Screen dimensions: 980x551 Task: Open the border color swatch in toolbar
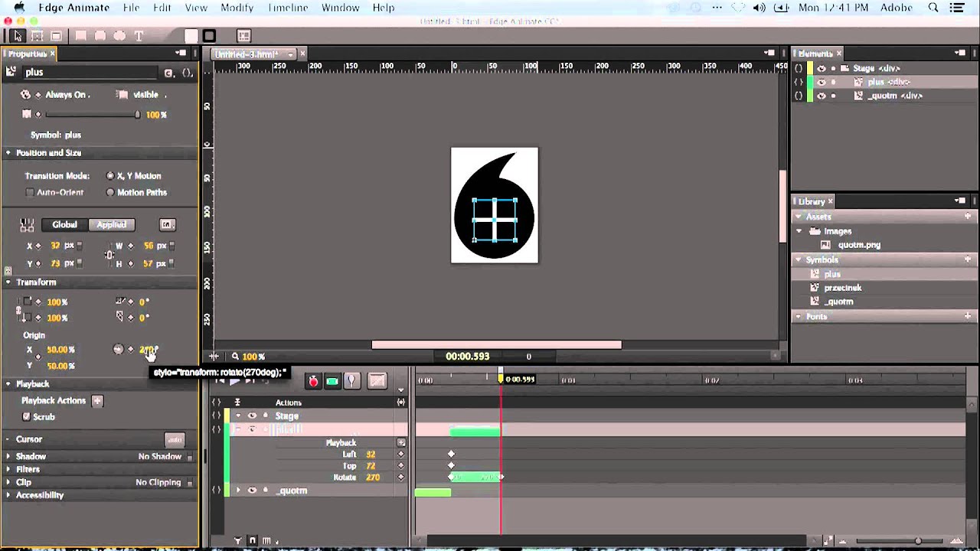(x=209, y=36)
